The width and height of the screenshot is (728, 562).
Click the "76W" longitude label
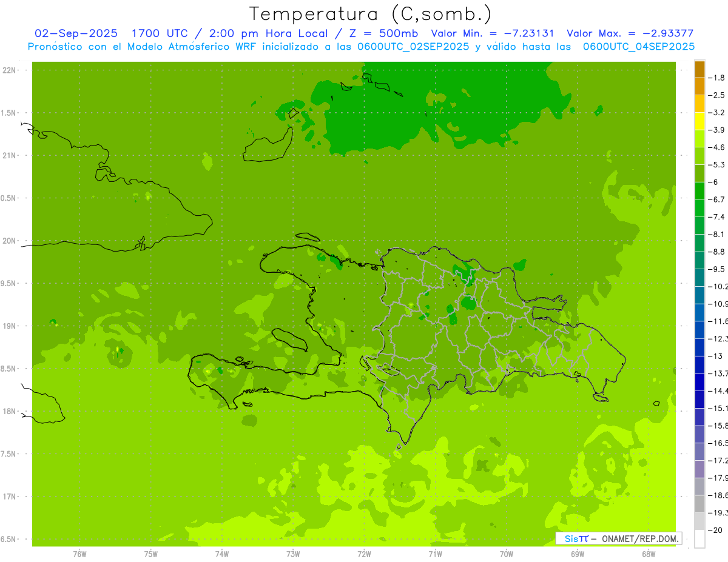[79, 554]
